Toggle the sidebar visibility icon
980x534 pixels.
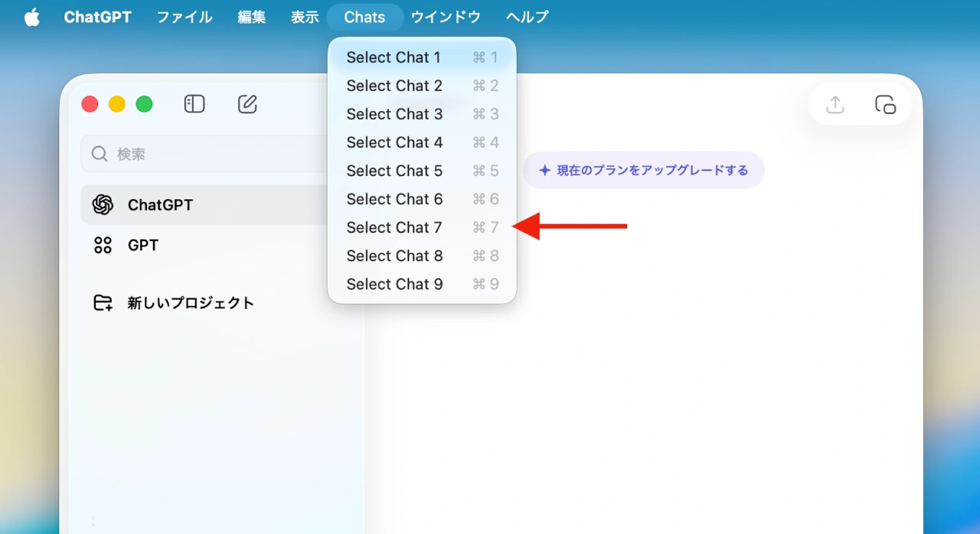click(194, 103)
